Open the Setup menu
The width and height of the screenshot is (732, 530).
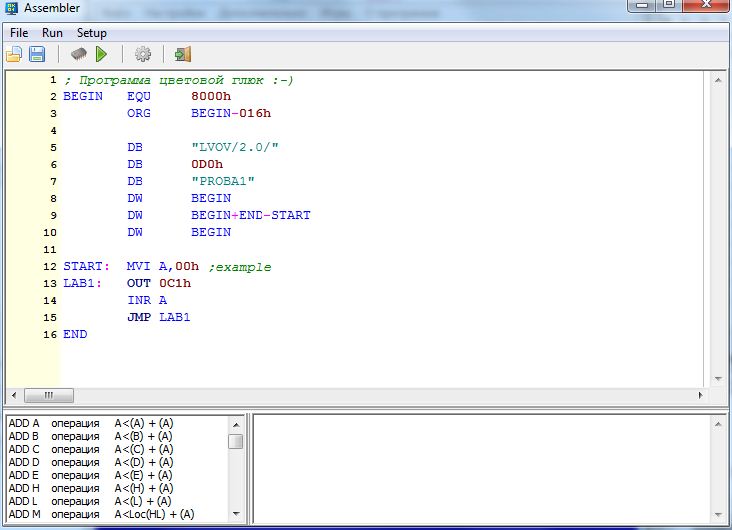click(91, 33)
